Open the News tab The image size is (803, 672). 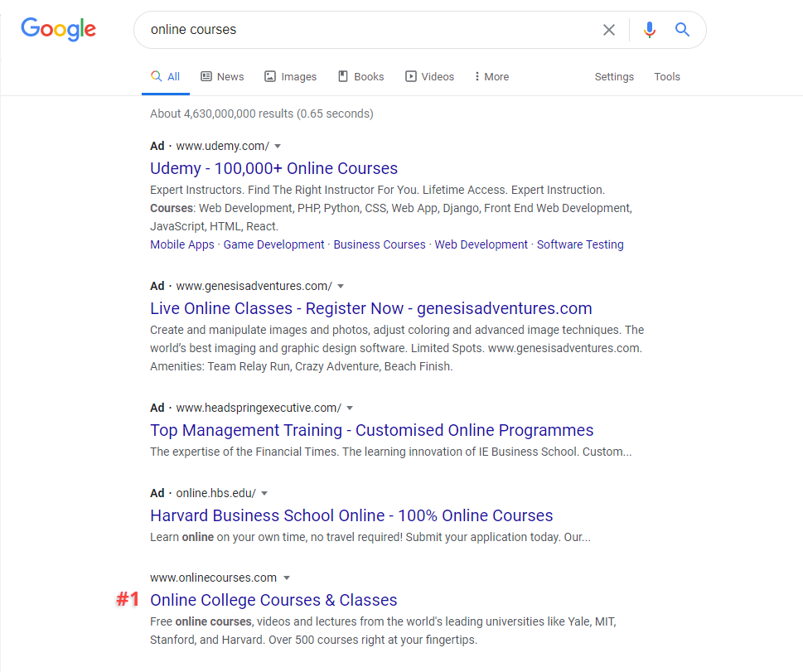point(222,77)
